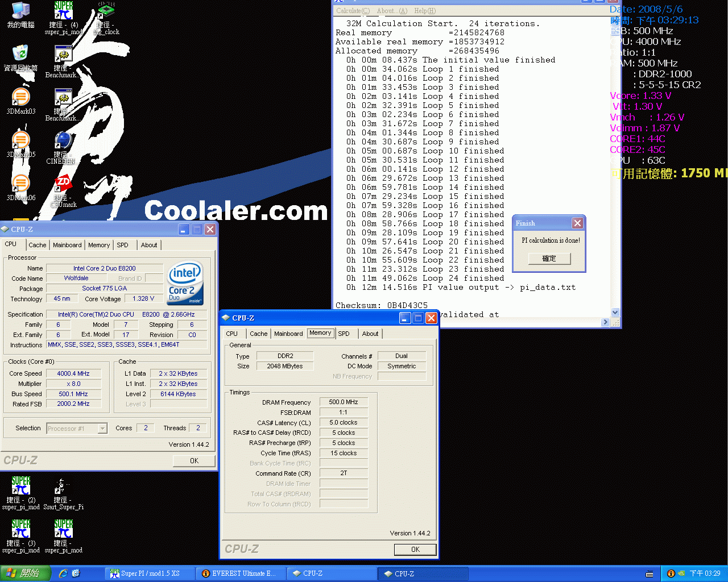Viewport: 728px width, 582px height.
Task: Switch to Super PI / mod1.5 XS taskbar button
Action: click(x=150, y=573)
